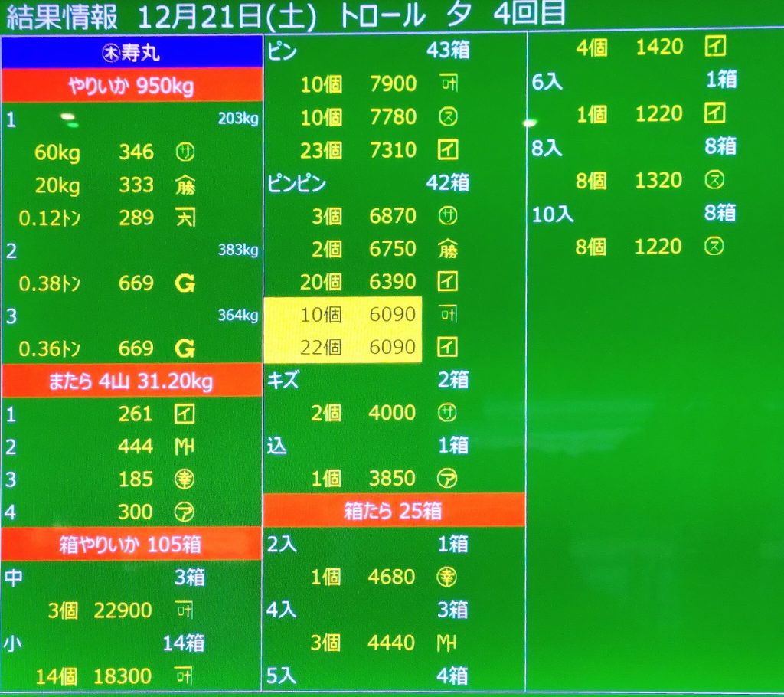Image resolution: width=784 pixels, height=697 pixels.
Task: Click the 勝 buyer mark next to 333
Action: [185, 185]
